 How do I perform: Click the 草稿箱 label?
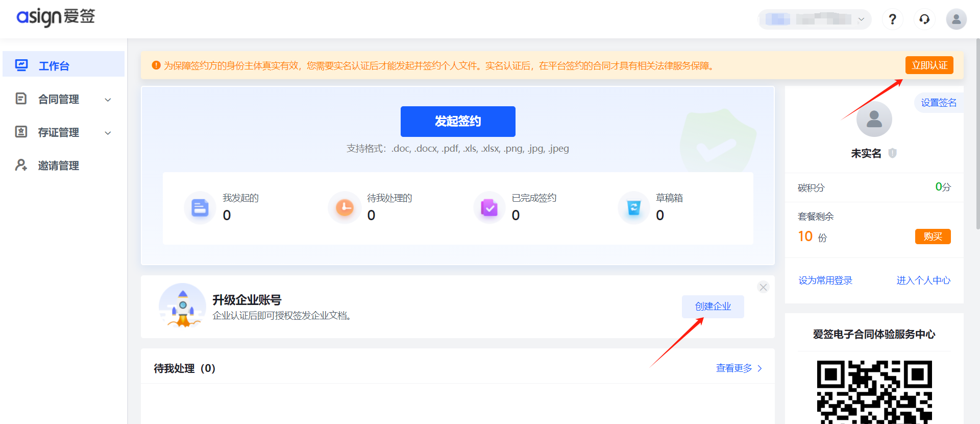(669, 198)
